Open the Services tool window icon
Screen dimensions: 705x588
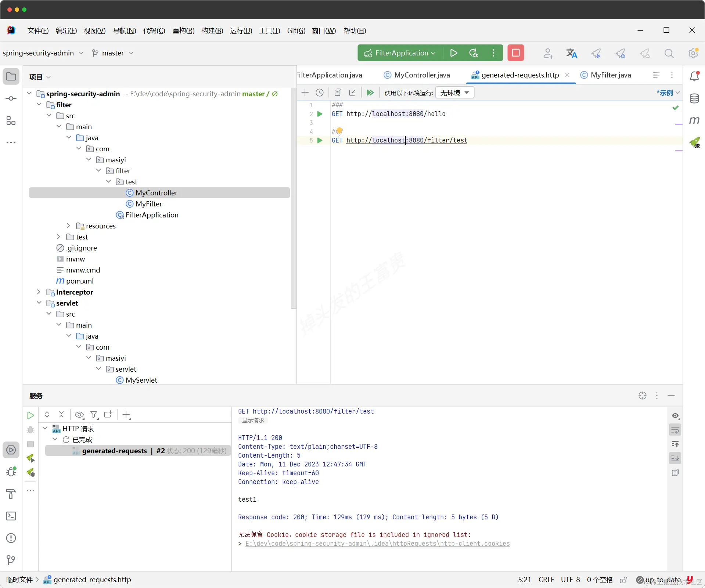click(11, 450)
